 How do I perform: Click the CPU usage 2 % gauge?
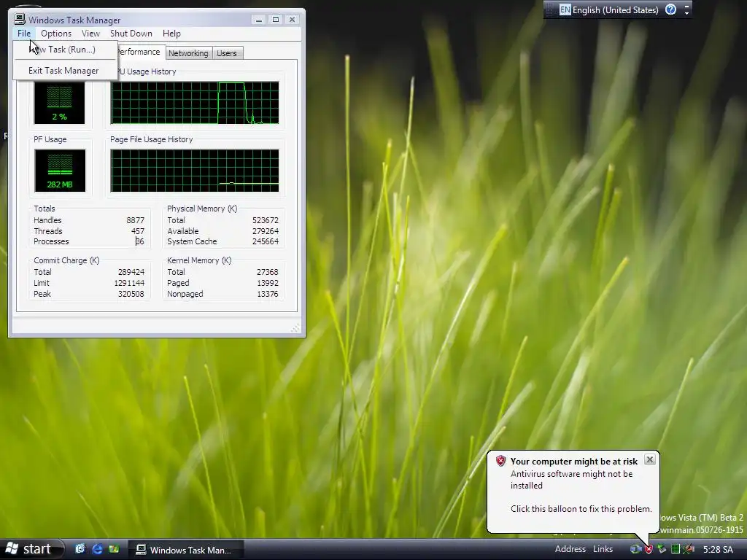click(x=60, y=103)
